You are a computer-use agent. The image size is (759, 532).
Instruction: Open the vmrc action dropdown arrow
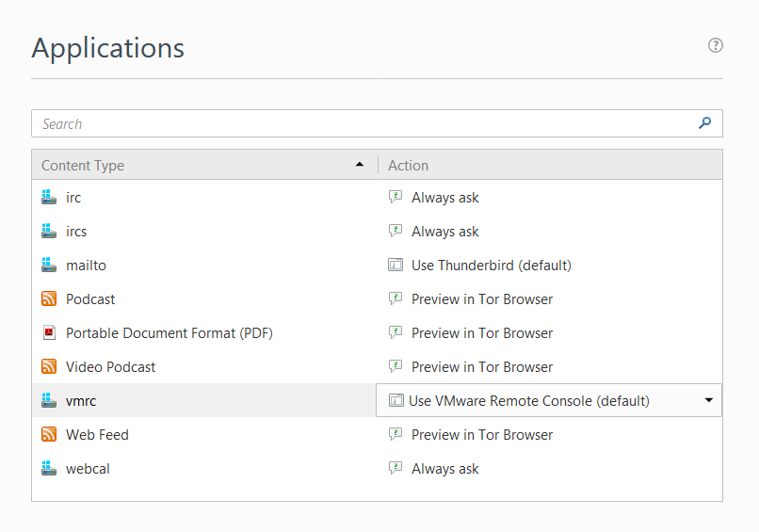(708, 401)
